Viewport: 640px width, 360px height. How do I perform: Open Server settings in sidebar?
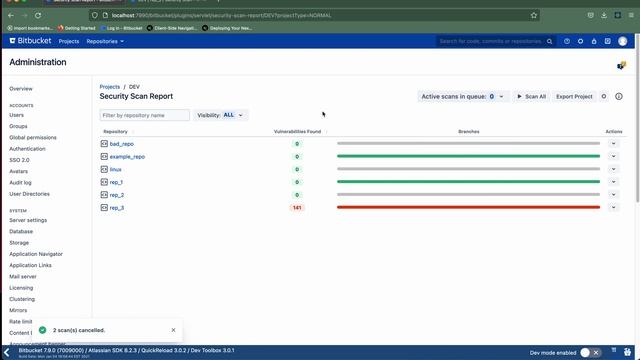tap(28, 220)
